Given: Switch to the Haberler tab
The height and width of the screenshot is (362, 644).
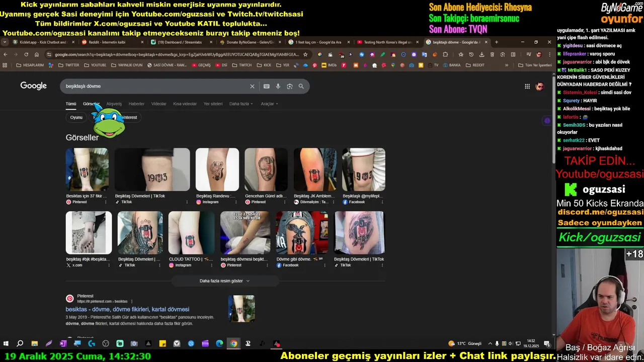Looking at the screenshot, I should click(x=136, y=104).
